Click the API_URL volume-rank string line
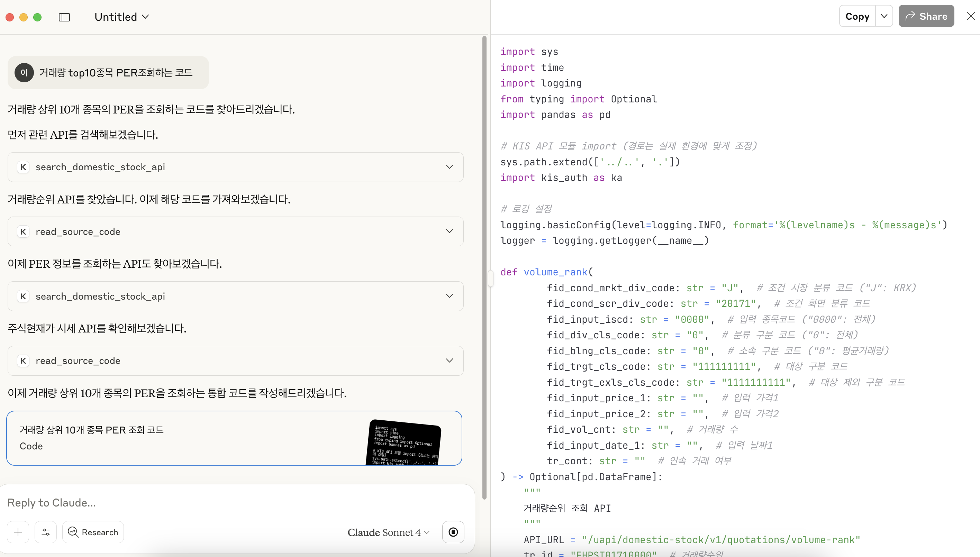This screenshot has height=557, width=980. [x=692, y=540]
